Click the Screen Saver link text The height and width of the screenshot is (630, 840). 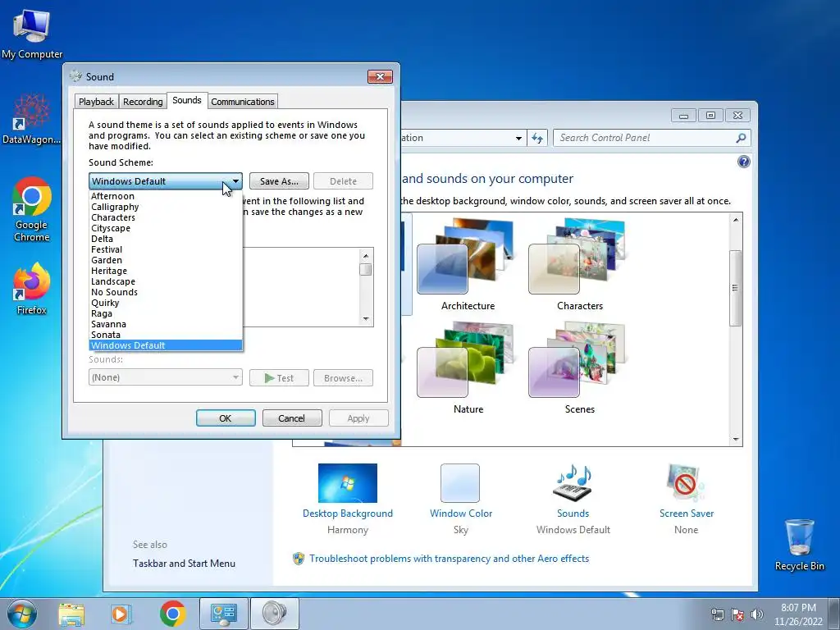(x=687, y=514)
